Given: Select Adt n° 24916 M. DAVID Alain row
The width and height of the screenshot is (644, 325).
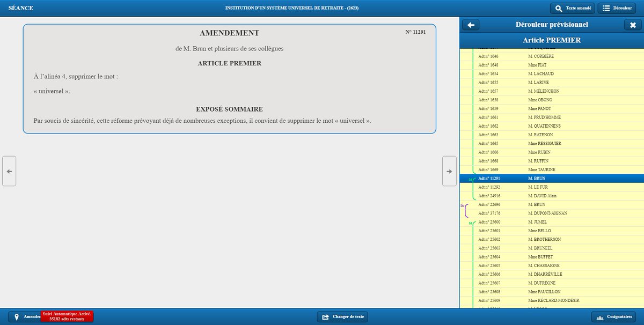Looking at the screenshot, I should coord(552,196).
